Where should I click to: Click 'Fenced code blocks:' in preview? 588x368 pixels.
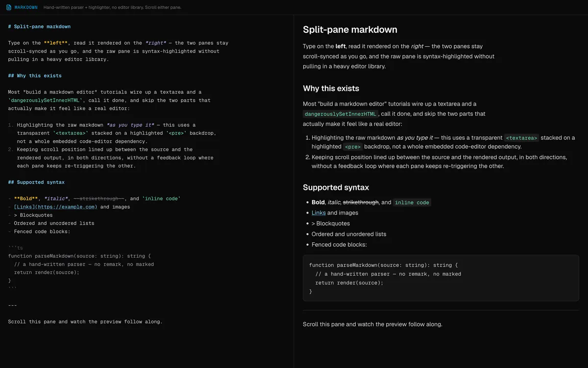click(x=339, y=244)
